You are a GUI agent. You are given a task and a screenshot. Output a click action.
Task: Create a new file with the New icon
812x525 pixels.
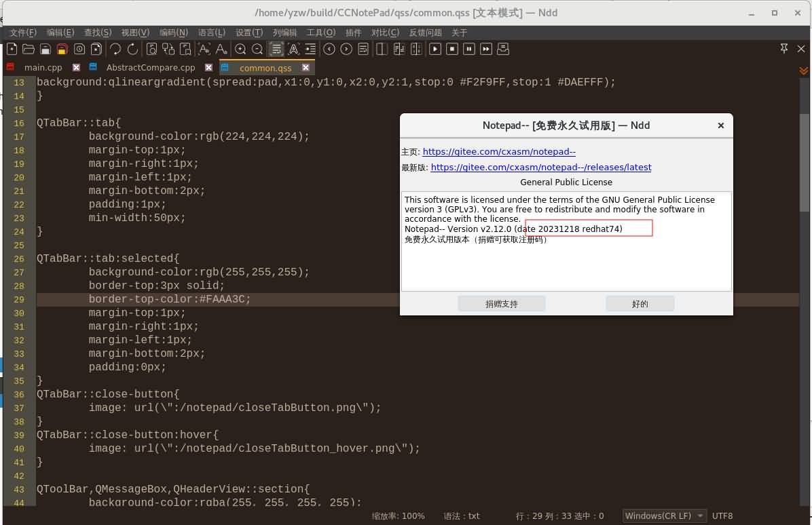click(12, 49)
